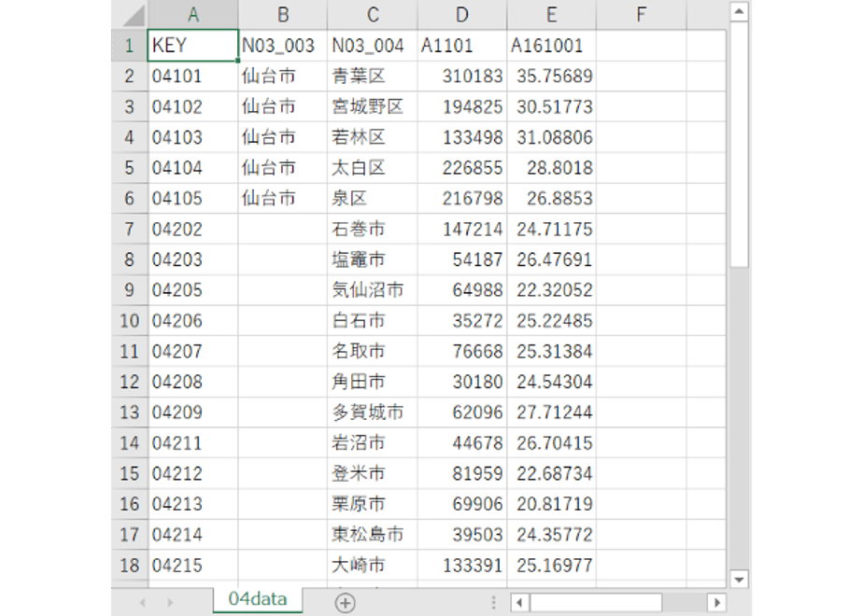Select cell containing 24.54304
The image size is (863, 616).
pos(551,382)
